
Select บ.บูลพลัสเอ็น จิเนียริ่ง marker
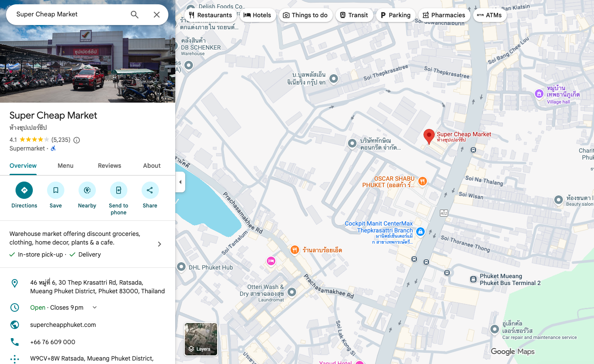pos(334,78)
